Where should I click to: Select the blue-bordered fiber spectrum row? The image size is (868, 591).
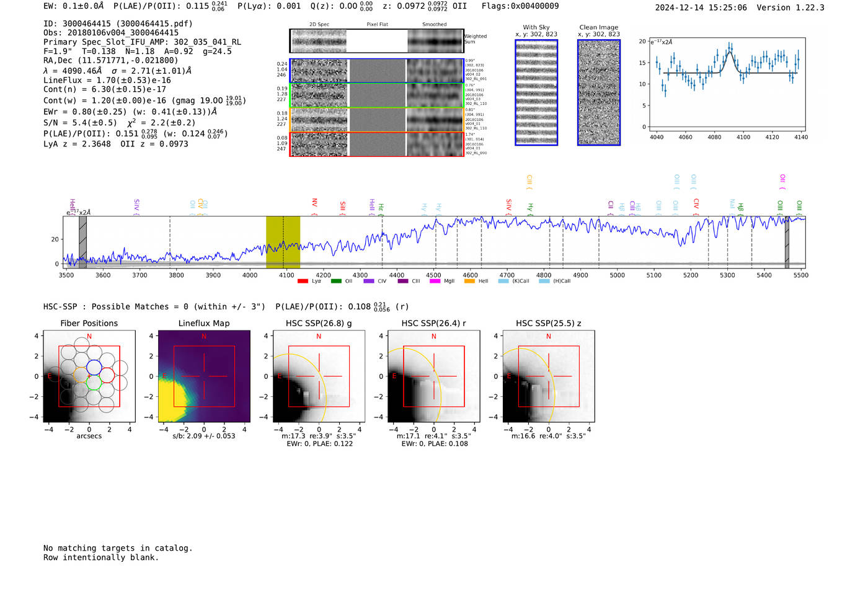pyautogui.click(x=376, y=71)
